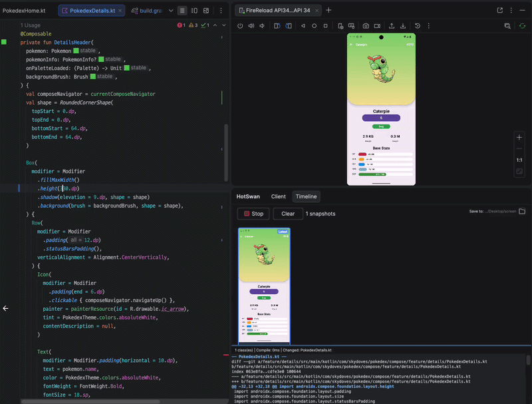The width and height of the screenshot is (532, 404).
Task: Add a new device tab with plus icon
Action: click(x=329, y=10)
